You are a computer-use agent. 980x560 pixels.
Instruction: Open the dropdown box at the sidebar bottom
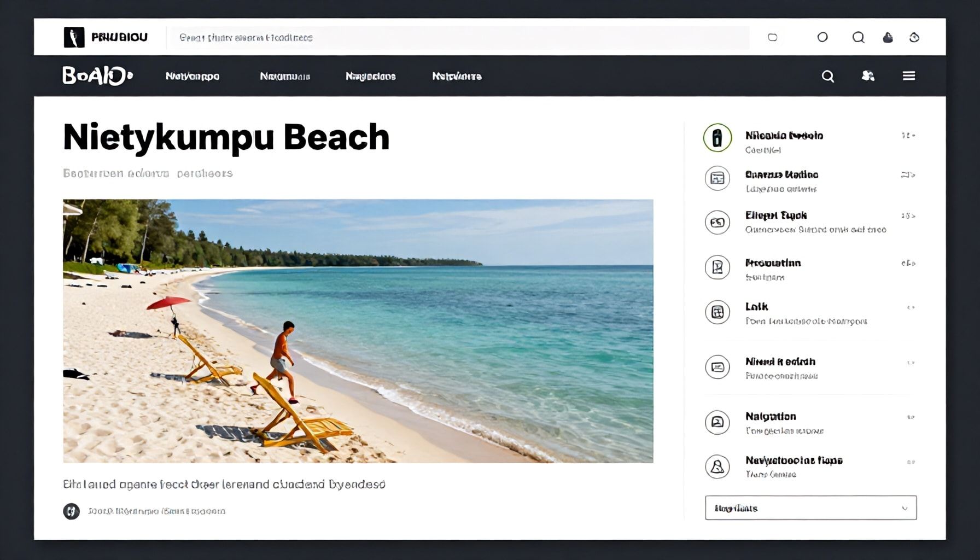click(x=810, y=508)
